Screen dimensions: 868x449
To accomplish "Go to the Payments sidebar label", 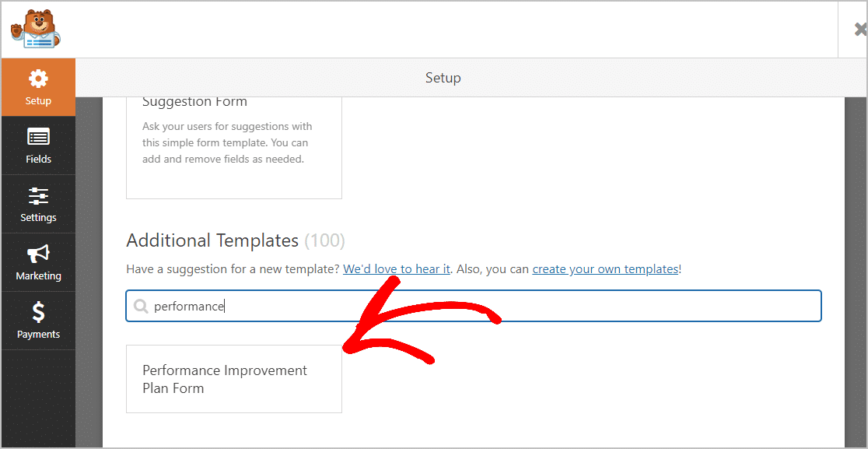I will (38, 335).
